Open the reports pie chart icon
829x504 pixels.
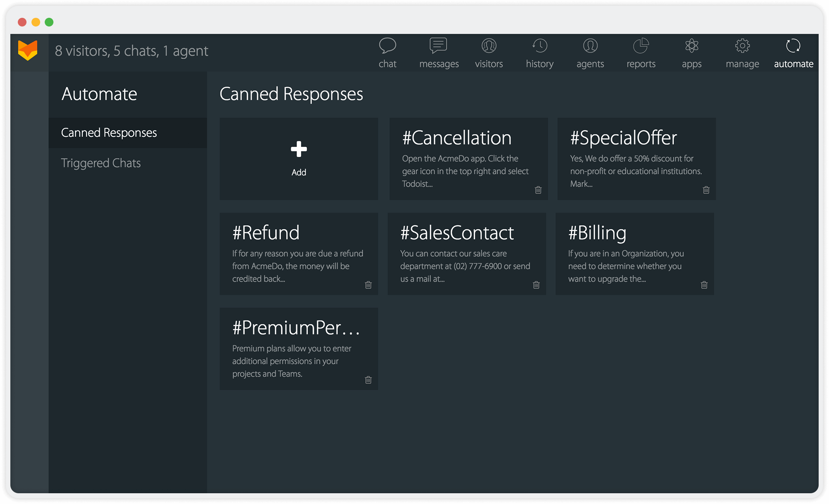[641, 46]
